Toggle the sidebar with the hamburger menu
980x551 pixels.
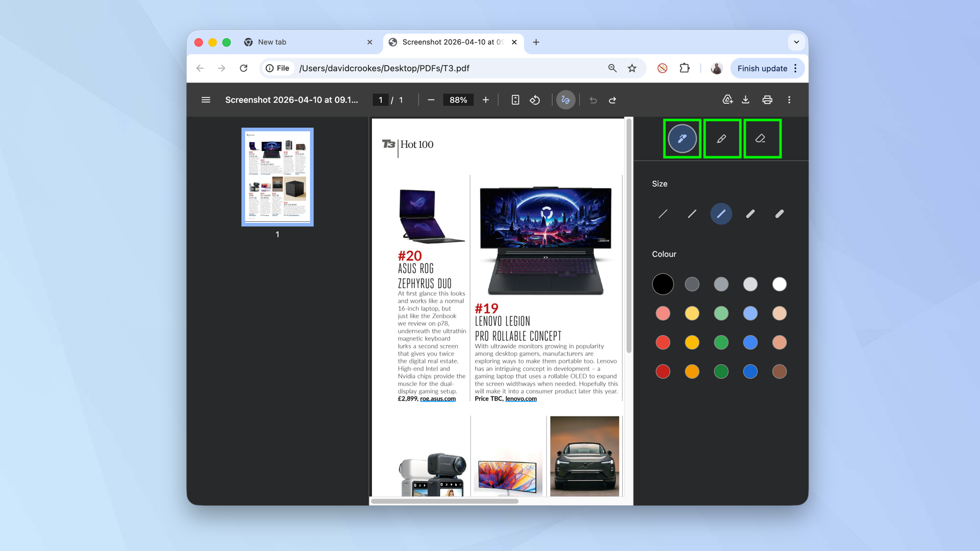tap(206, 99)
